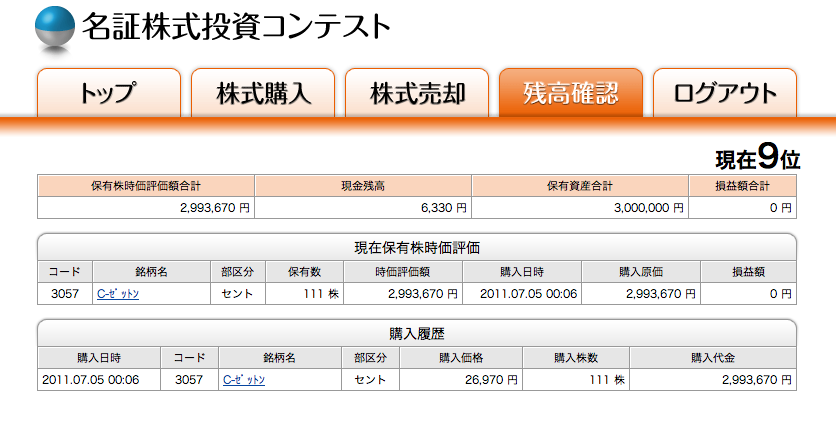The height and width of the screenshot is (425, 836).
Task: Click セント in the holdings table row
Action: (x=238, y=294)
